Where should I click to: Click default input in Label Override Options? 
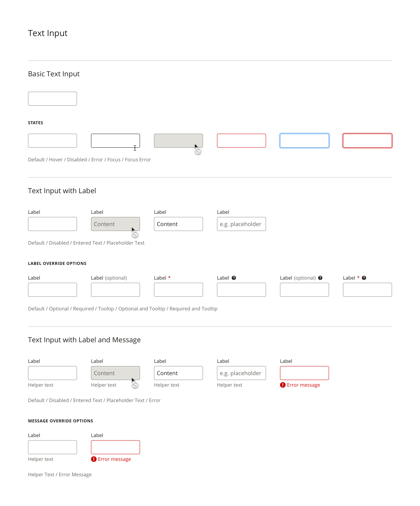(52, 290)
